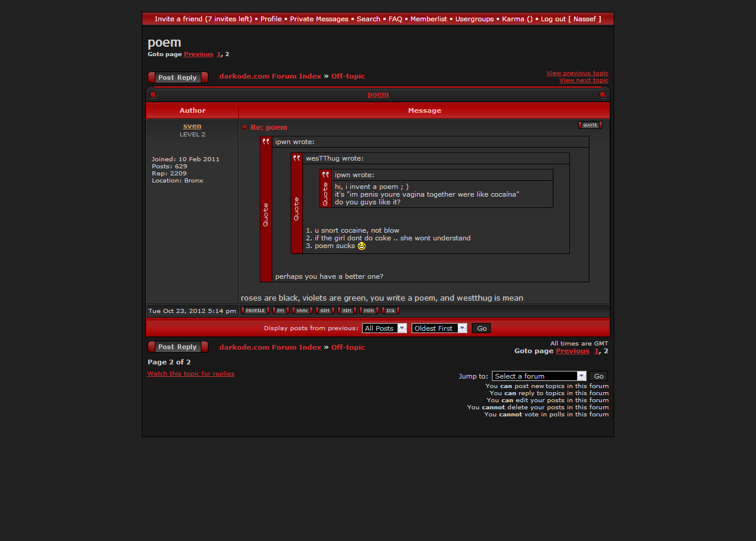
Task: Click the ICQ contact icon
Action: tap(390, 310)
